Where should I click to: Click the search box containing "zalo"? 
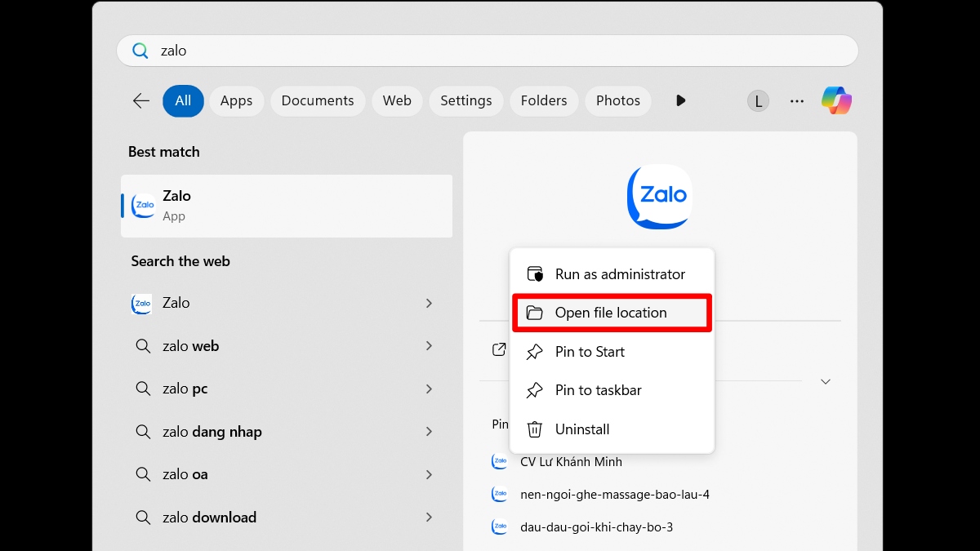[x=487, y=51]
